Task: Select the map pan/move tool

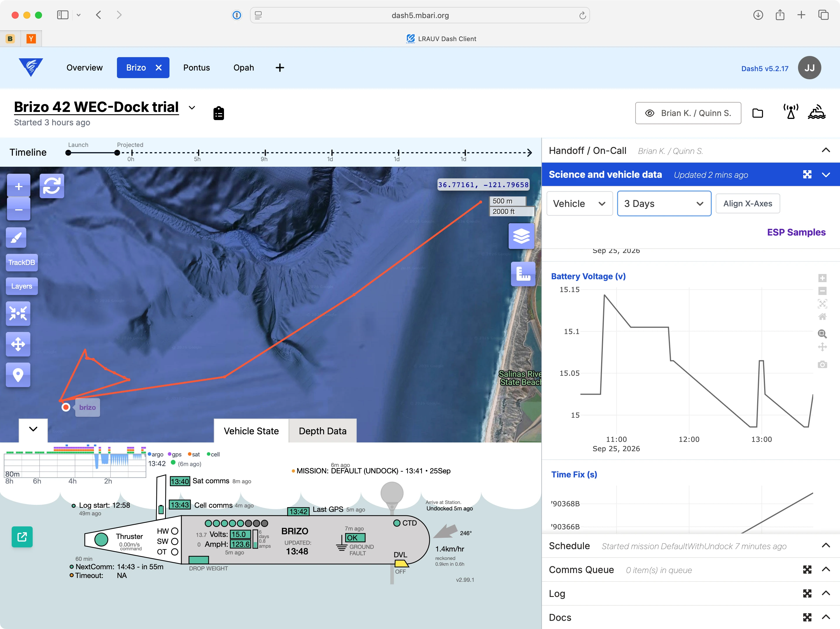Action: 18,344
